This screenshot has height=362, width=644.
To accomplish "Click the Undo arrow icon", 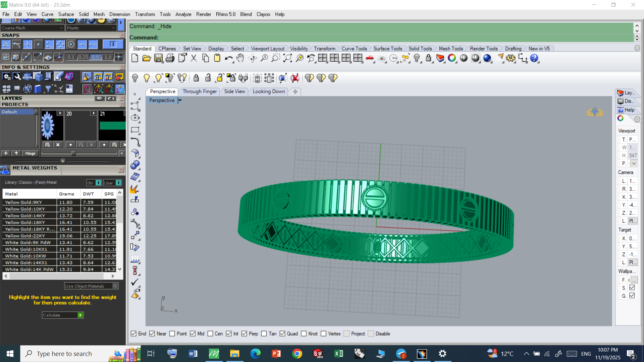I will pos(228,58).
